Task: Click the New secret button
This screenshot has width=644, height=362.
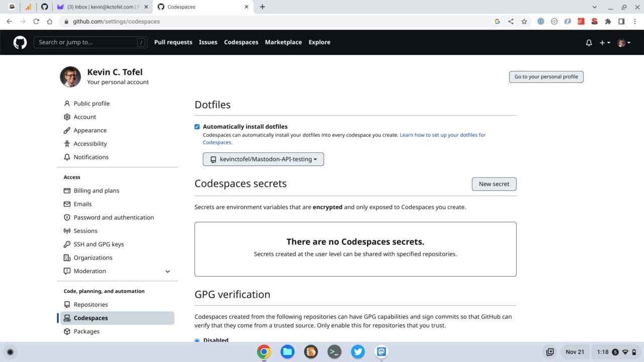Action: pyautogui.click(x=494, y=184)
